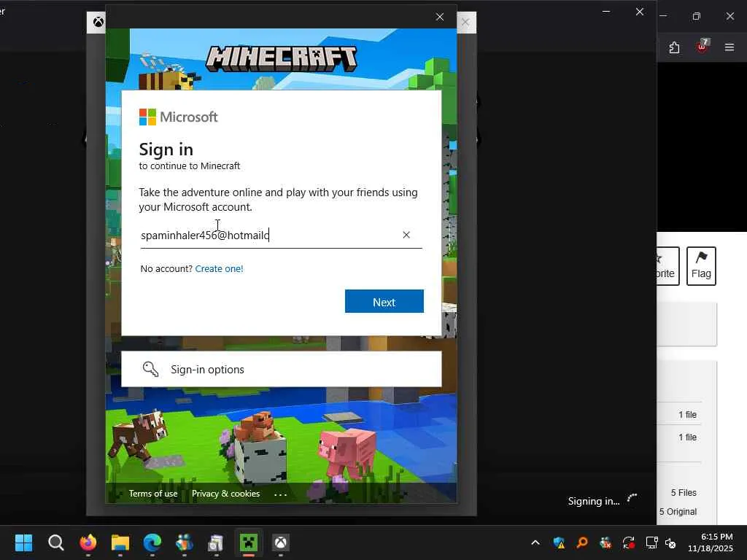Click the orange magnifier tray icon
This screenshot has height=560, width=747.
(x=581, y=542)
